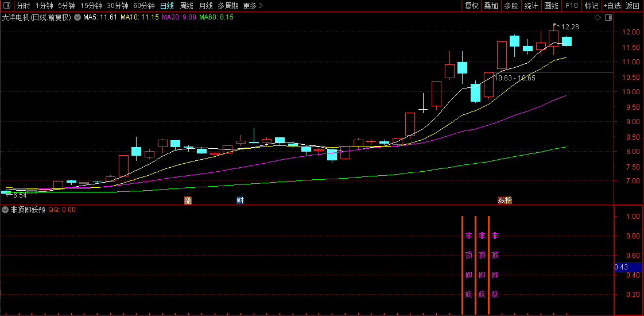The height and width of the screenshot is (316, 644).
Task: Add stock using +自选 button
Action: coord(612,6)
